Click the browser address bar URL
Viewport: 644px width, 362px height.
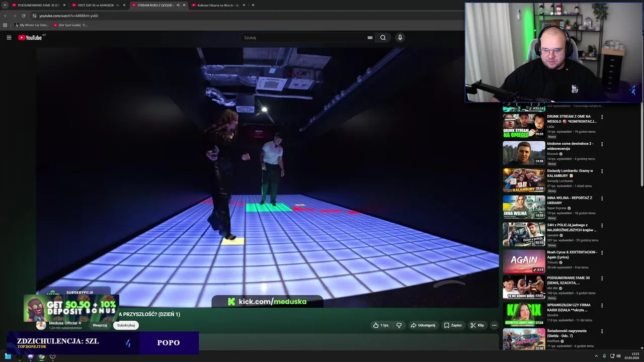tap(69, 16)
